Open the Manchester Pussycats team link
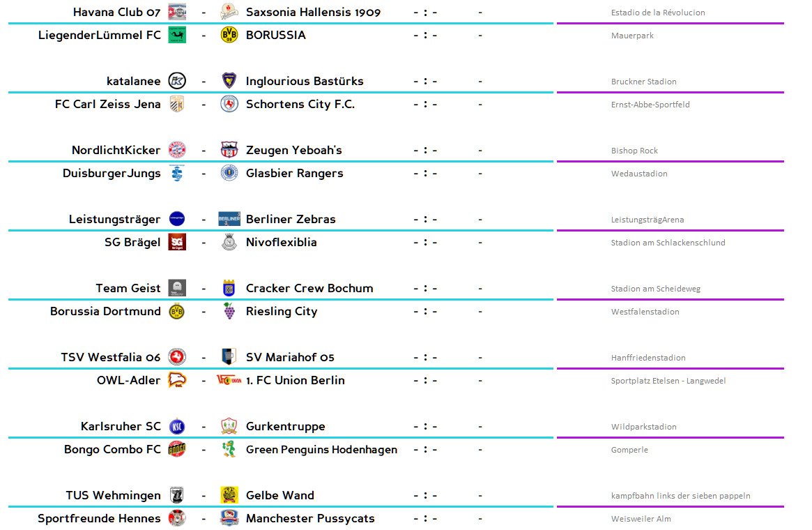The width and height of the screenshot is (812, 530). (310, 518)
